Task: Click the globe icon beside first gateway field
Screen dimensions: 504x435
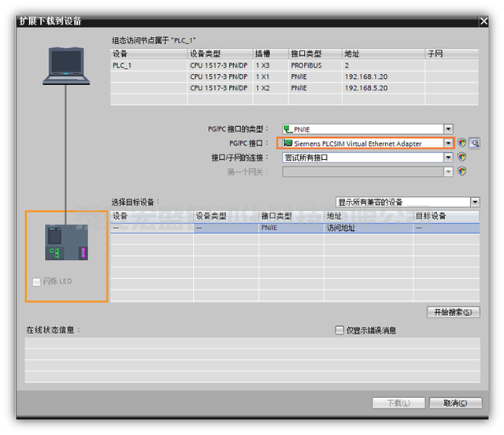Action: pos(462,170)
